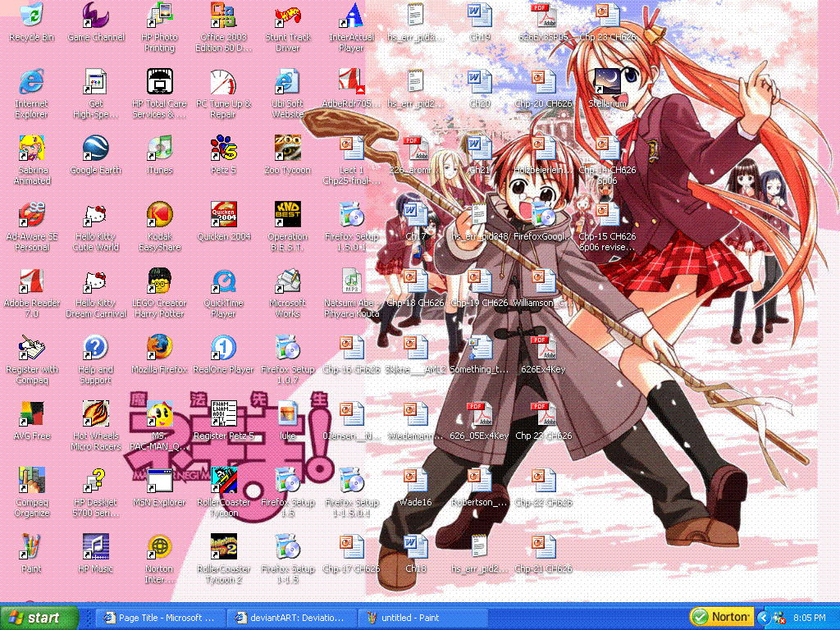This screenshot has width=840, height=630.
Task: Select the Office 2003 Edition 60 D... icon
Action: tap(223, 15)
